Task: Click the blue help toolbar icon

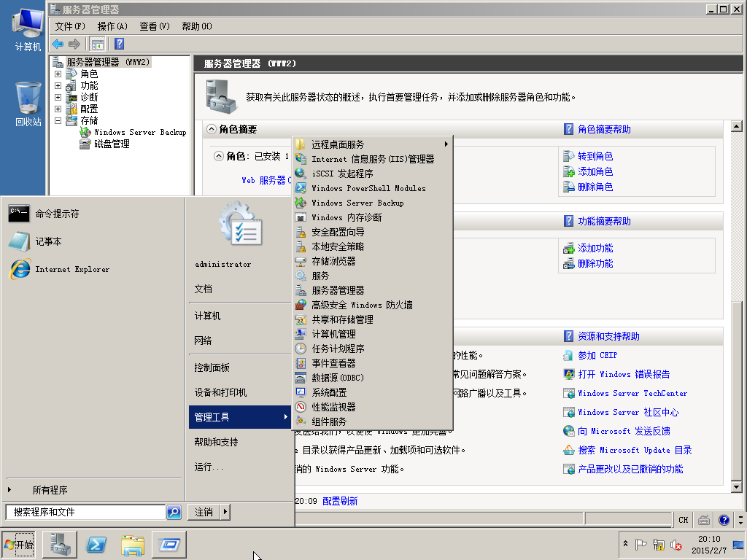Action: (x=119, y=44)
